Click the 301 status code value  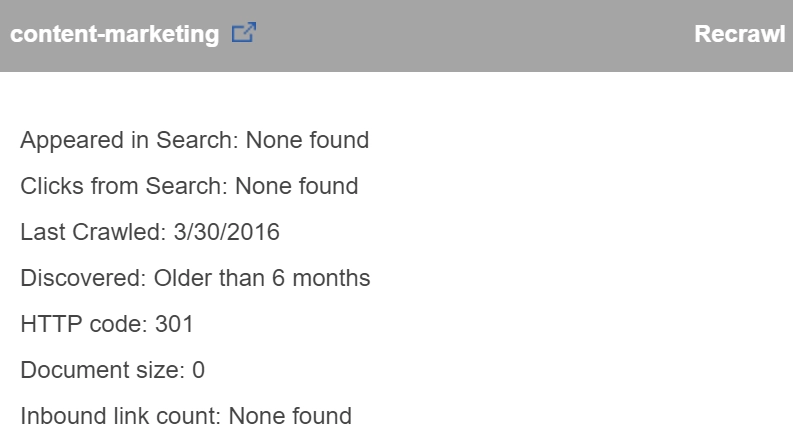click(x=175, y=324)
